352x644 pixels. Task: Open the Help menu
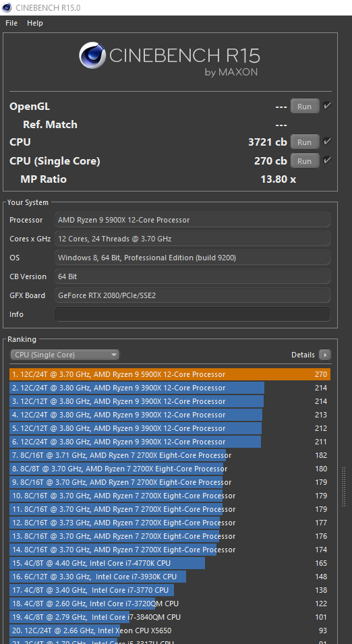(x=35, y=24)
